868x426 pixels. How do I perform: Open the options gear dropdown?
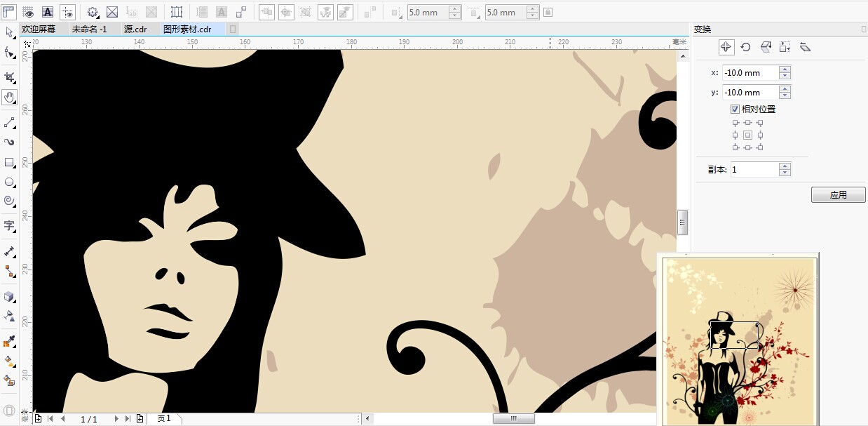coord(93,12)
